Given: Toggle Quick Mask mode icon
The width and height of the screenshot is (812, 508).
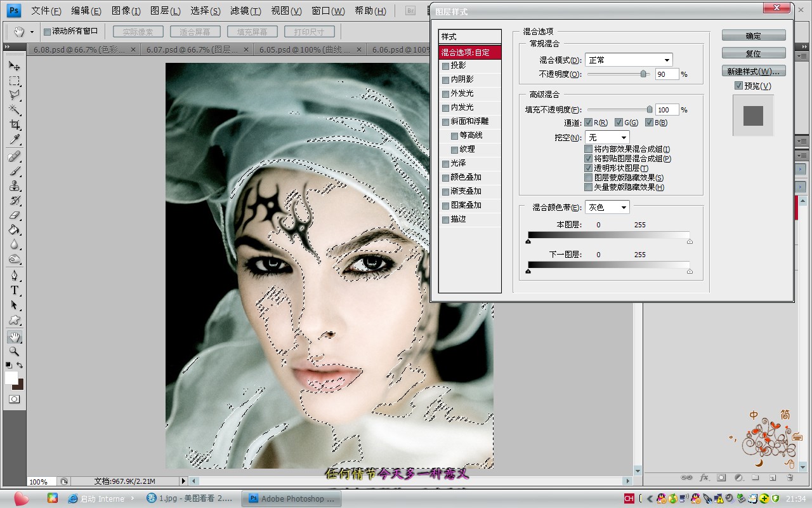Looking at the screenshot, I should 14,399.
